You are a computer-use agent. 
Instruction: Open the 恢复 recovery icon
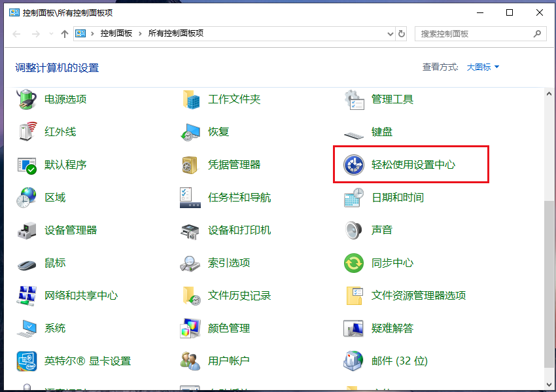(190, 132)
